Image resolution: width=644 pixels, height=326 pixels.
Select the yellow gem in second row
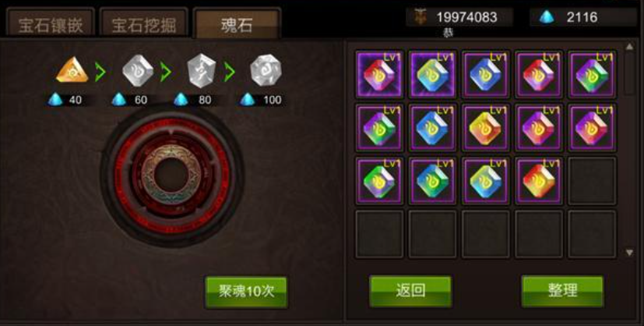tap(486, 128)
